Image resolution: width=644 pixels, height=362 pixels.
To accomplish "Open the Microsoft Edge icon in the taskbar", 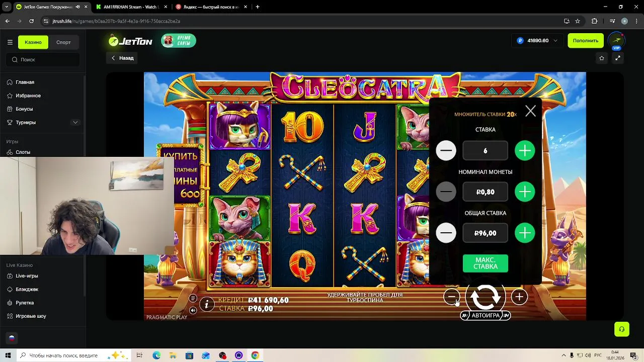I will point(156,355).
